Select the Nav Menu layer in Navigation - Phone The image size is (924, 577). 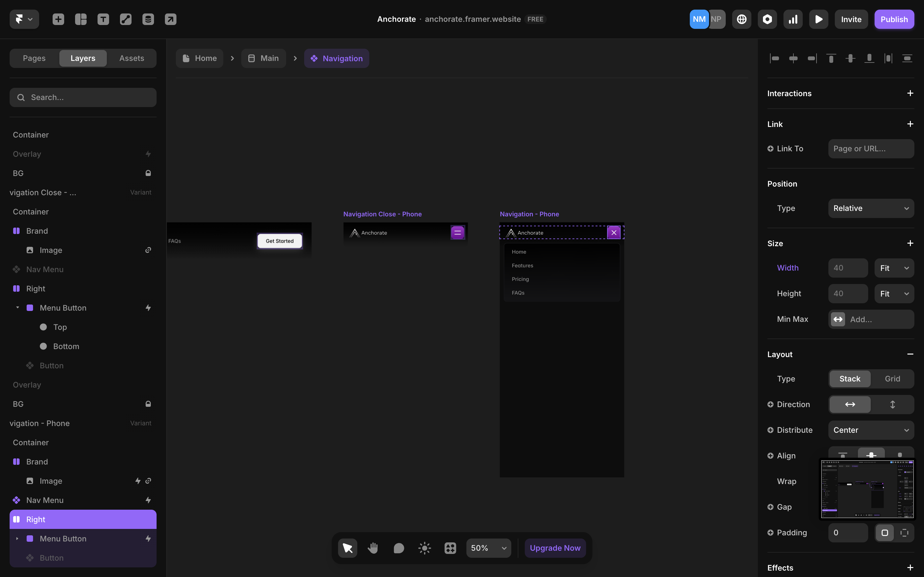[x=45, y=500]
